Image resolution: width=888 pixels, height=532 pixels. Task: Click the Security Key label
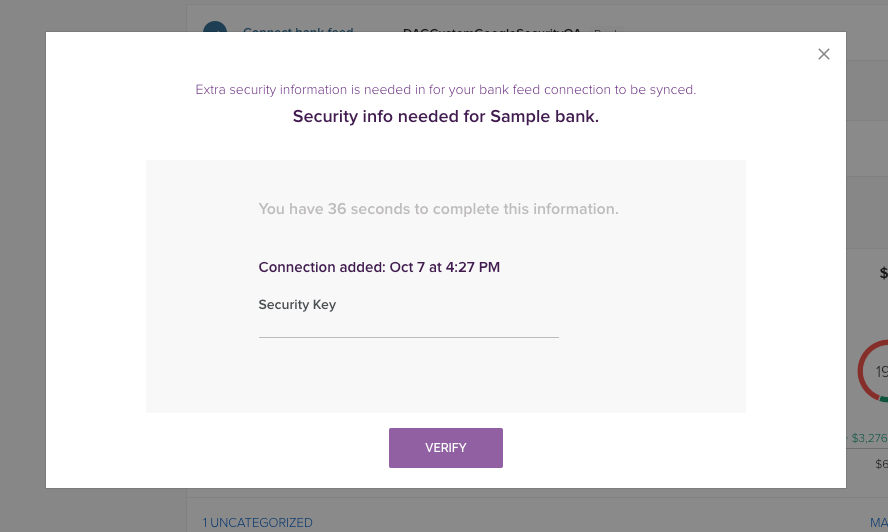[x=297, y=305]
